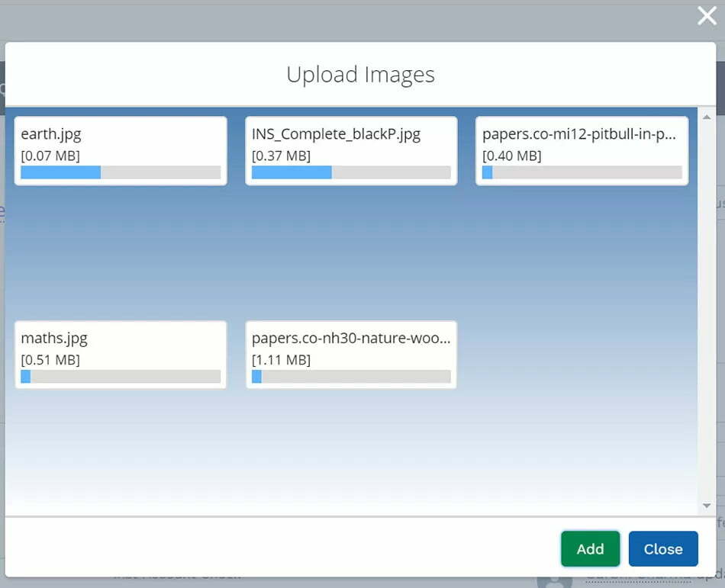Click the earth.jpg upload progress bar

click(121, 172)
